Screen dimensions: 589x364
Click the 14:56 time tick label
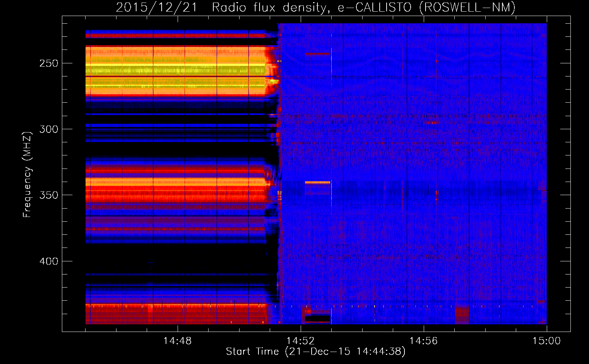[x=423, y=341]
